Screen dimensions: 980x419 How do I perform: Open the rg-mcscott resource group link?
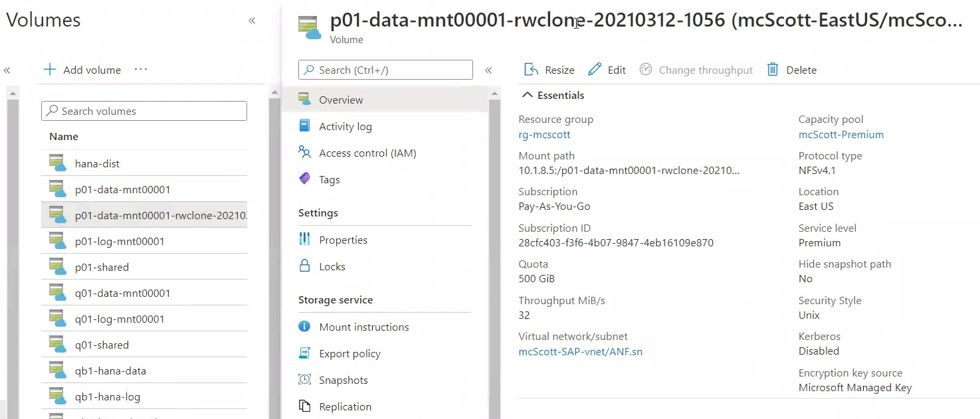tap(544, 134)
